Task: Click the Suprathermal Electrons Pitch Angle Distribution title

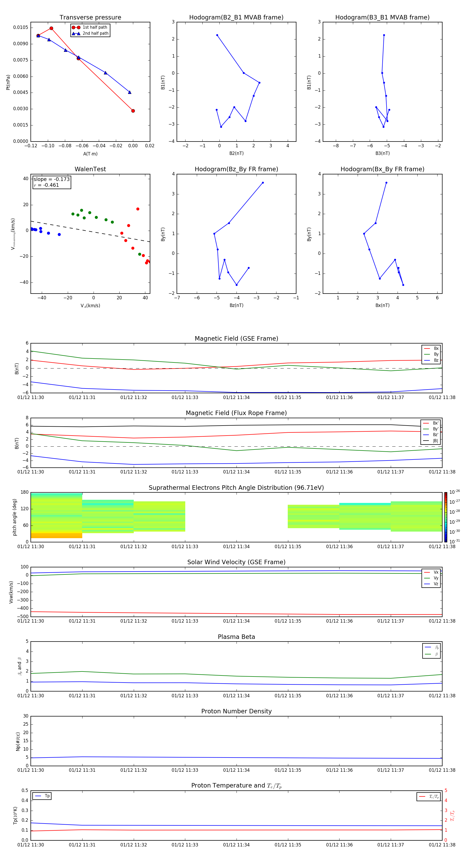Action: pos(236,488)
